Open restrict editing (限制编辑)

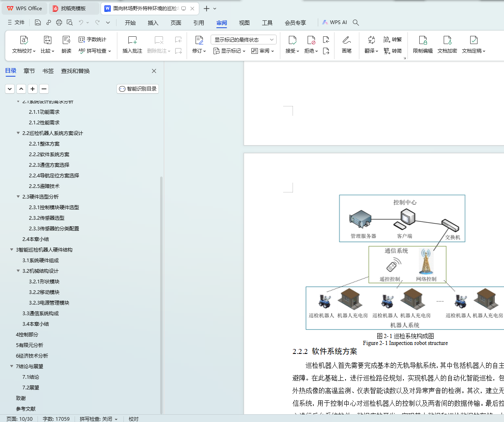click(423, 45)
